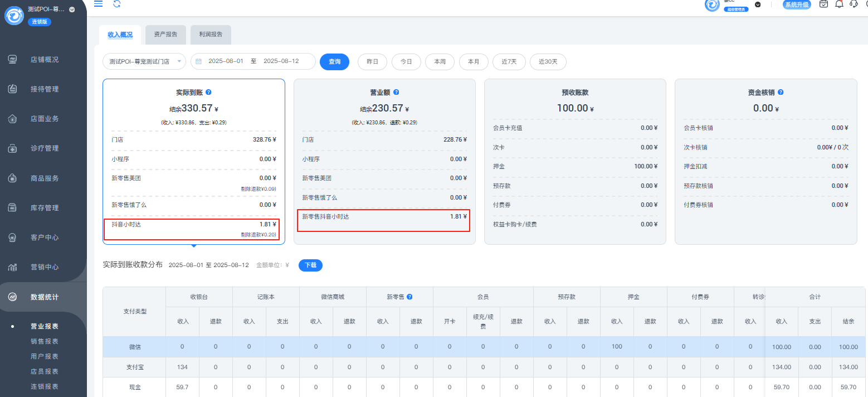
Task: Click the 合计 column header
Action: click(815, 297)
